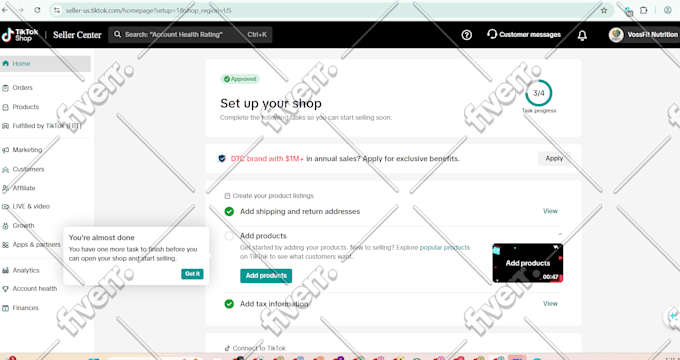Click the 3/4 task progress ring
680x360 pixels.
(x=539, y=93)
